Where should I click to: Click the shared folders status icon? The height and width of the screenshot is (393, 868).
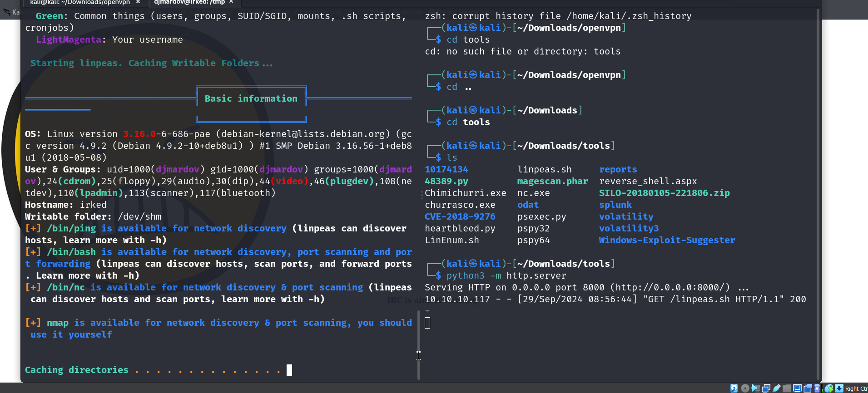point(787,388)
